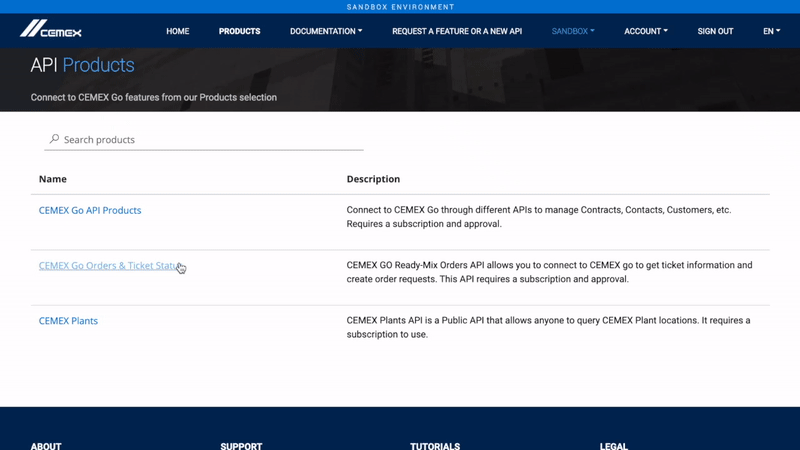Focus the Search products field
This screenshot has width=800, height=450.
[210, 140]
